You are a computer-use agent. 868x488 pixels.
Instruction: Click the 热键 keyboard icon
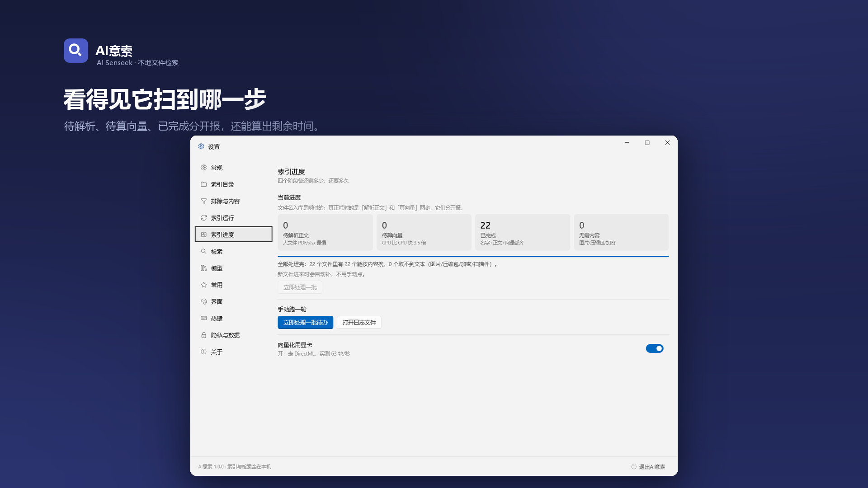tap(203, 318)
